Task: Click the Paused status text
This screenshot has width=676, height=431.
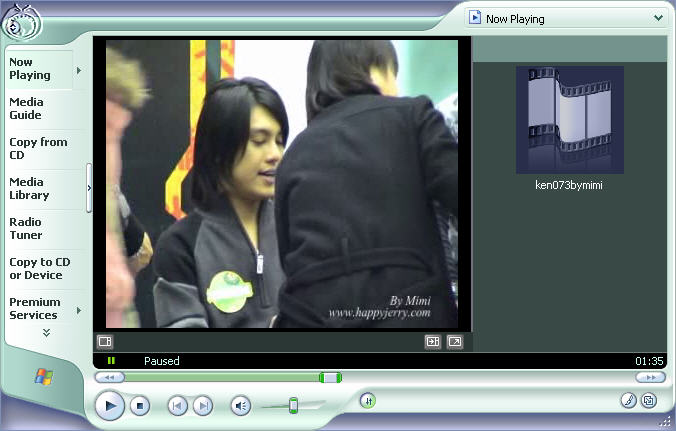Action: (x=162, y=361)
